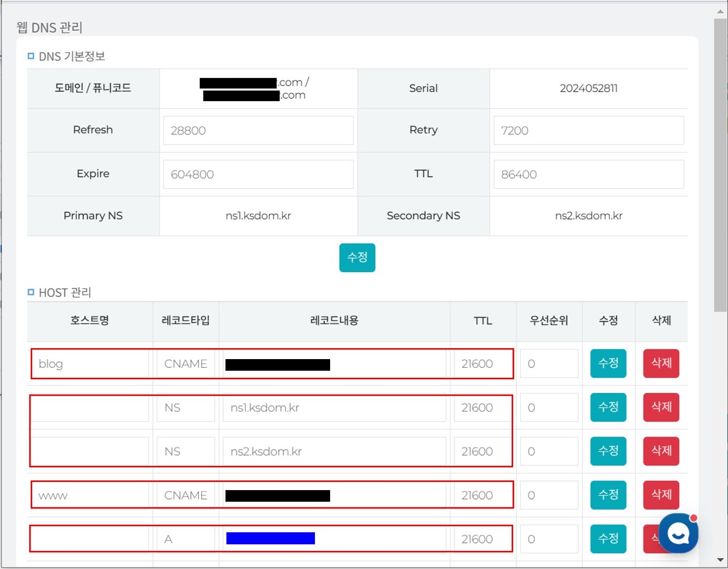Click the scrollbar down arrow
This screenshot has width=728, height=569.
pos(720,560)
